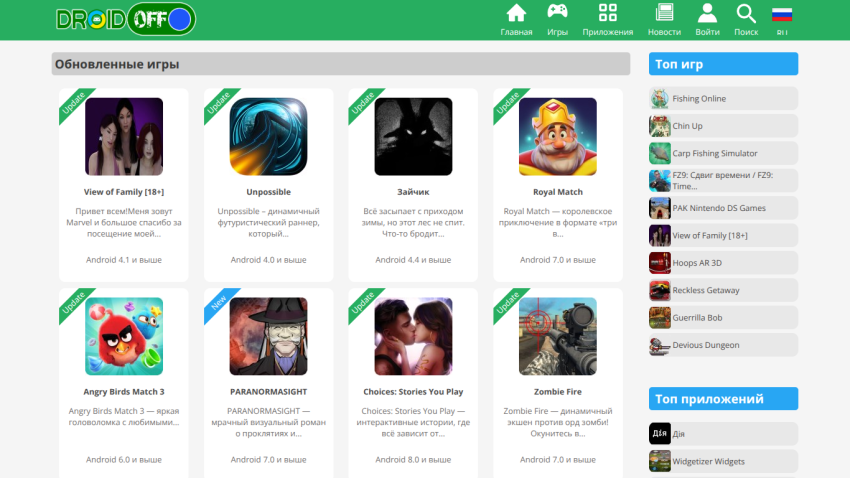This screenshot has width=850, height=478.
Task: Click the Топ игр sidebar header
Action: (723, 64)
